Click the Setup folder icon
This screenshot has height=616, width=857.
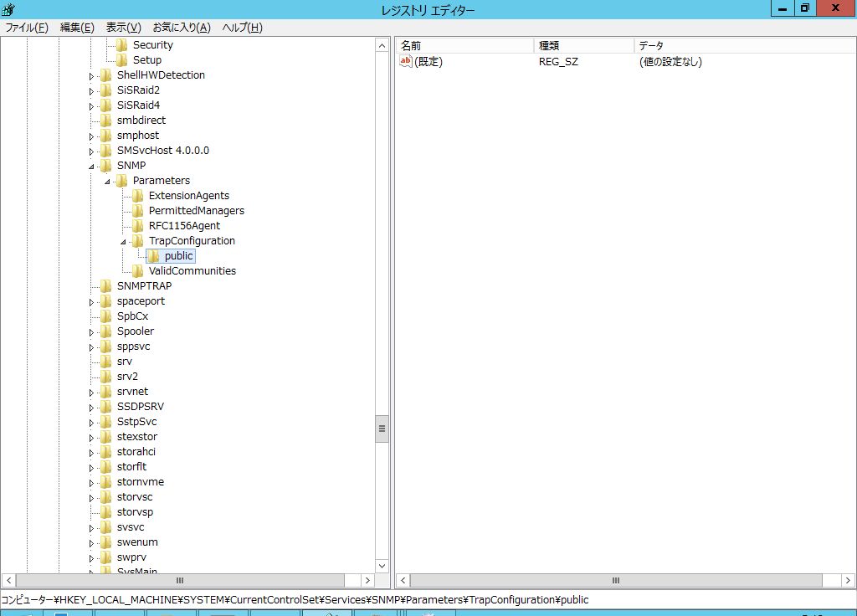122,60
